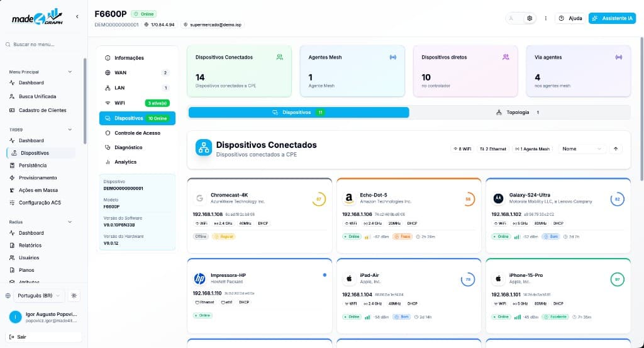644x348 pixels.
Task: Toggle the user/gear view switch in header
Action: tap(520, 18)
